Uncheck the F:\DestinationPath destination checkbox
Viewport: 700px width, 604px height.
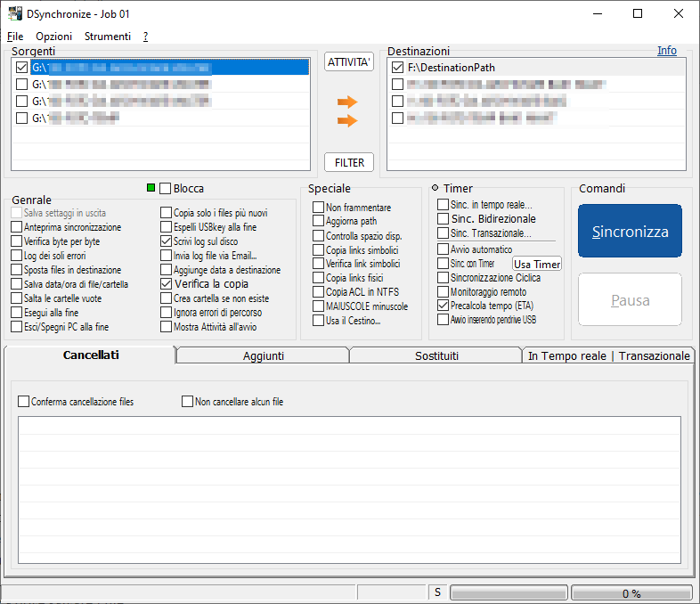point(397,68)
